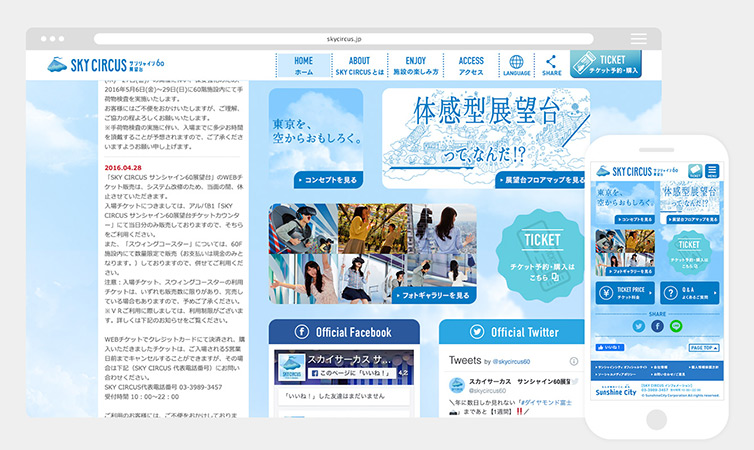Click the Facebook like button on phone
This screenshot has height=450, width=754.
pos(610,347)
